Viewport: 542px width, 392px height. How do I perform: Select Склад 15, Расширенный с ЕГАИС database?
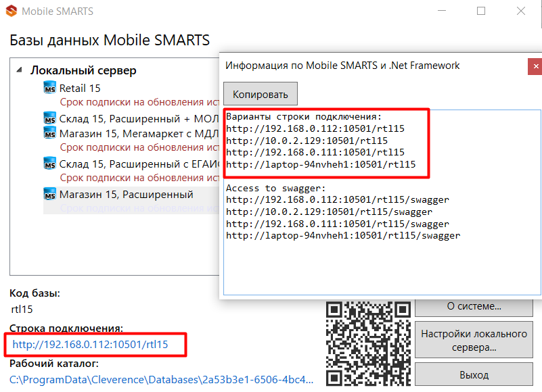[x=139, y=164]
